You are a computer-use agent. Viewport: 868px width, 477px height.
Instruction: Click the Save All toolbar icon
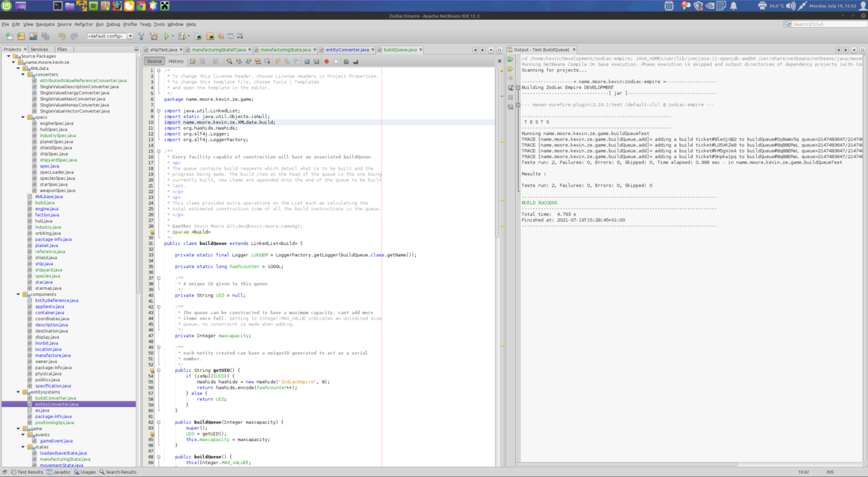45,37
